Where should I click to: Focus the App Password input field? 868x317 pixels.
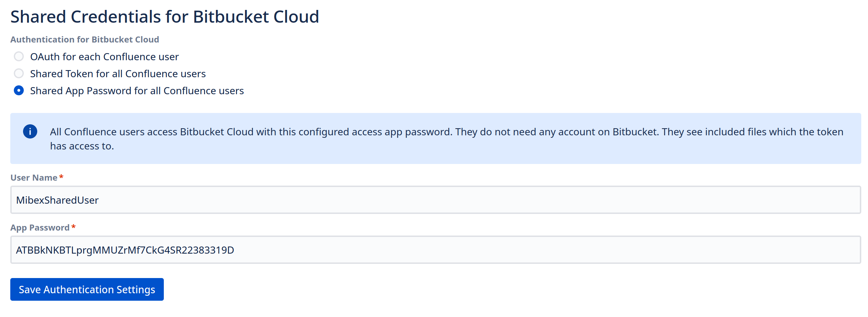pyautogui.click(x=435, y=250)
